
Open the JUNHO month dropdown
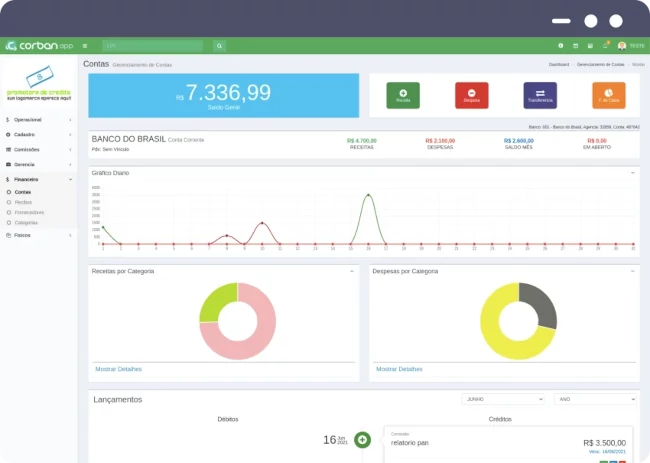[504, 399]
